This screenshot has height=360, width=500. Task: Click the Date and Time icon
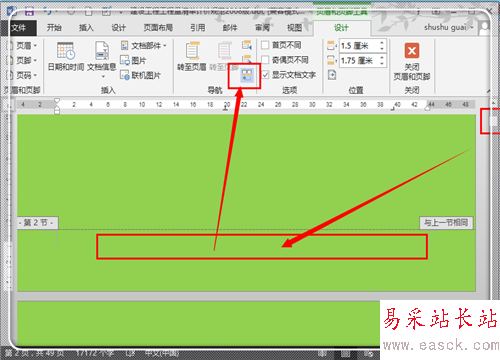coord(66,51)
